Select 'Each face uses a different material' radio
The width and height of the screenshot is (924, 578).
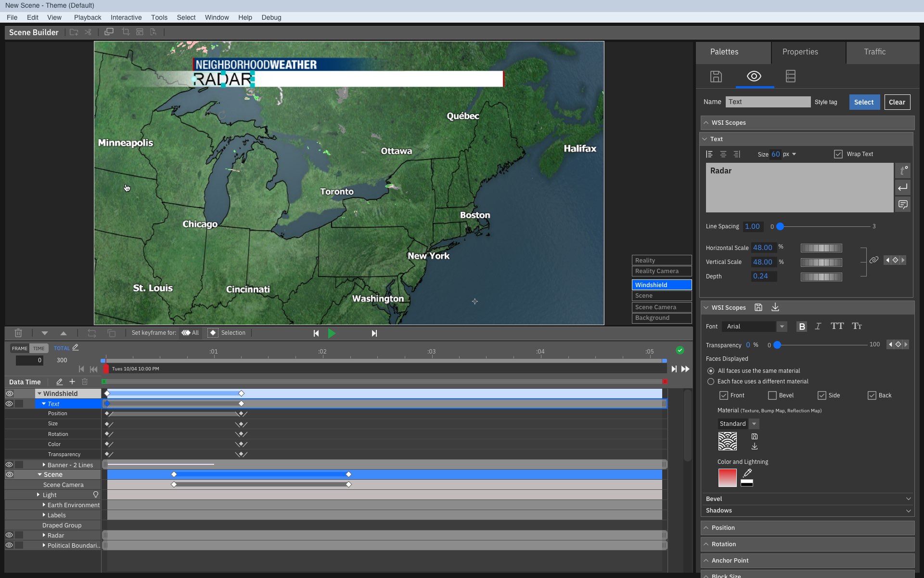[x=711, y=381]
